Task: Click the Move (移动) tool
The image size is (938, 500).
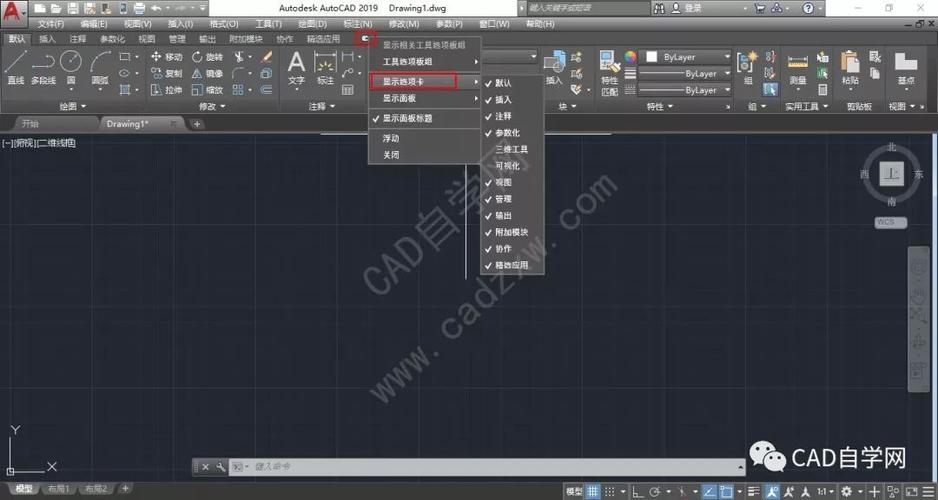Action: (166, 57)
